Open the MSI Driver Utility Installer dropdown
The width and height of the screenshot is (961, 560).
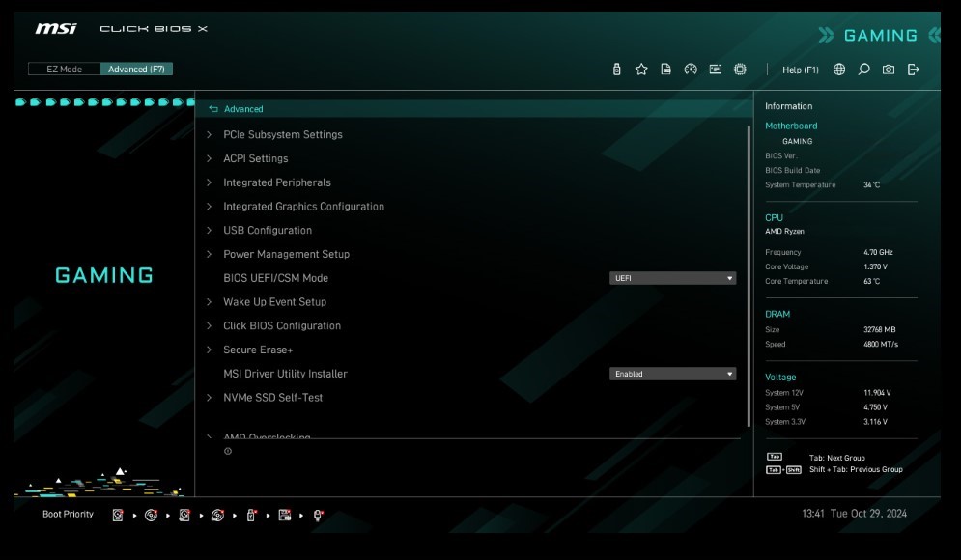[672, 374]
